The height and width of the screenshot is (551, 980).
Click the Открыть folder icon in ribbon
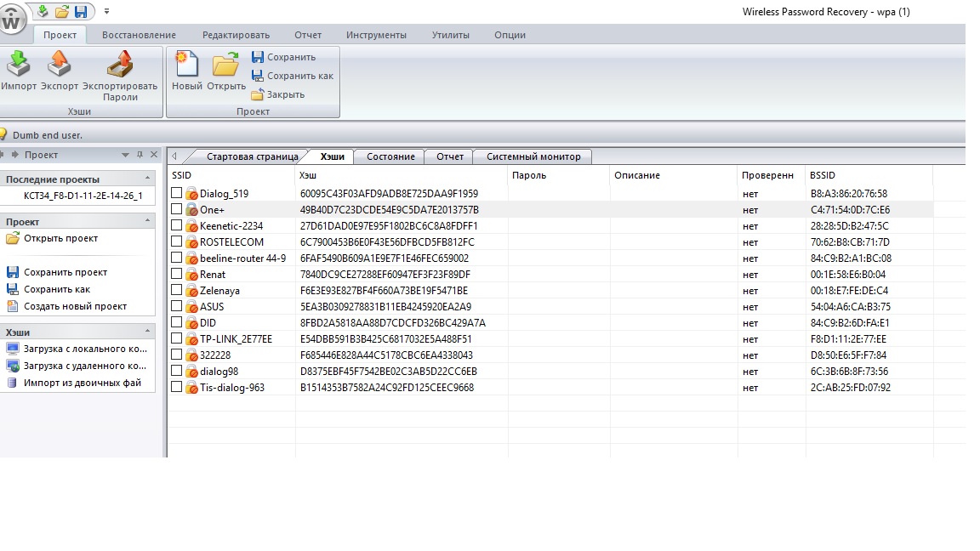[x=225, y=65]
